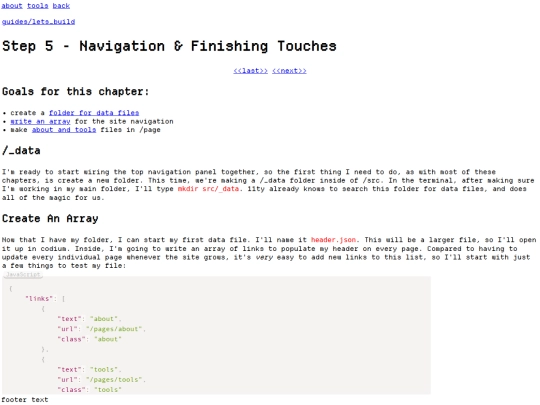Click the "/pages/about" string in code
The width and height of the screenshot is (540, 405).
(114, 329)
